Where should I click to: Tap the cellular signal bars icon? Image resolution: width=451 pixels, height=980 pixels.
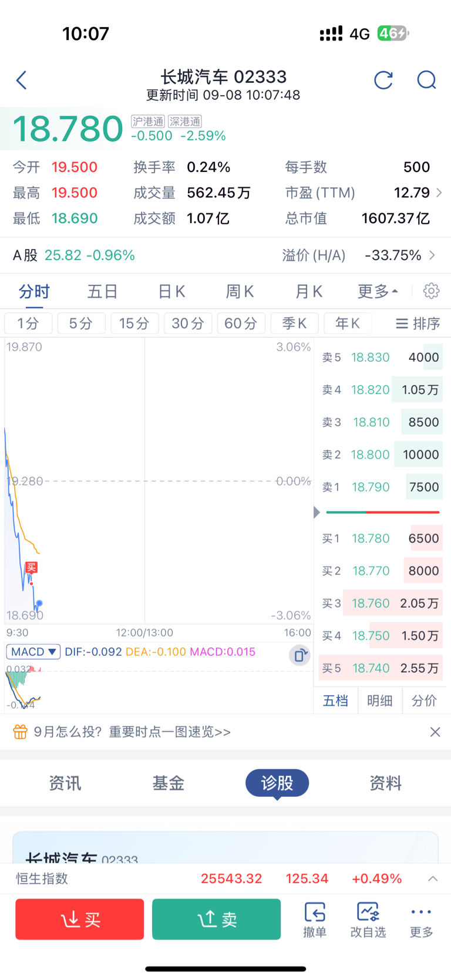pyautogui.click(x=331, y=33)
